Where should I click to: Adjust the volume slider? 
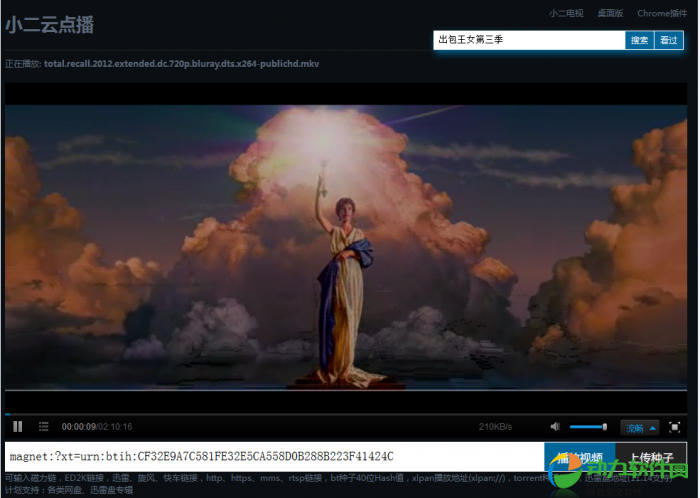[588, 427]
